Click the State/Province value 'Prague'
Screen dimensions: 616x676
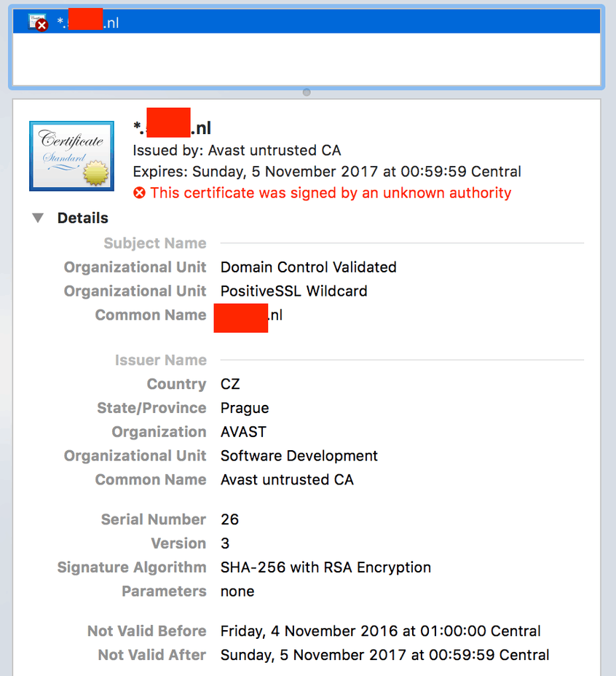[x=245, y=408]
